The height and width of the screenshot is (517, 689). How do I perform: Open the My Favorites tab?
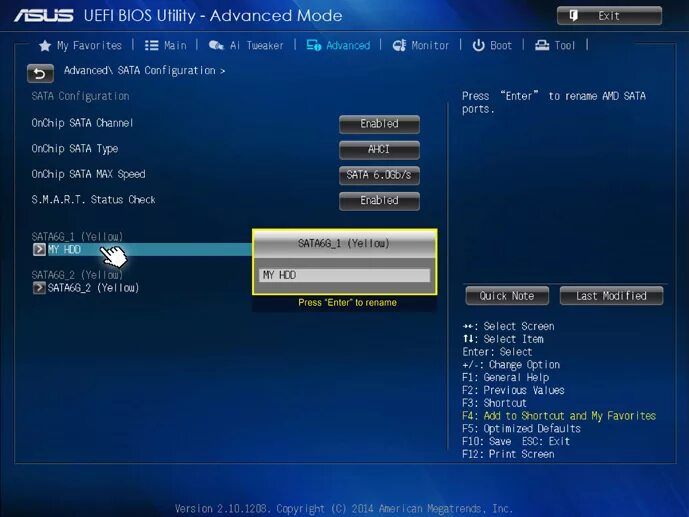click(80, 46)
